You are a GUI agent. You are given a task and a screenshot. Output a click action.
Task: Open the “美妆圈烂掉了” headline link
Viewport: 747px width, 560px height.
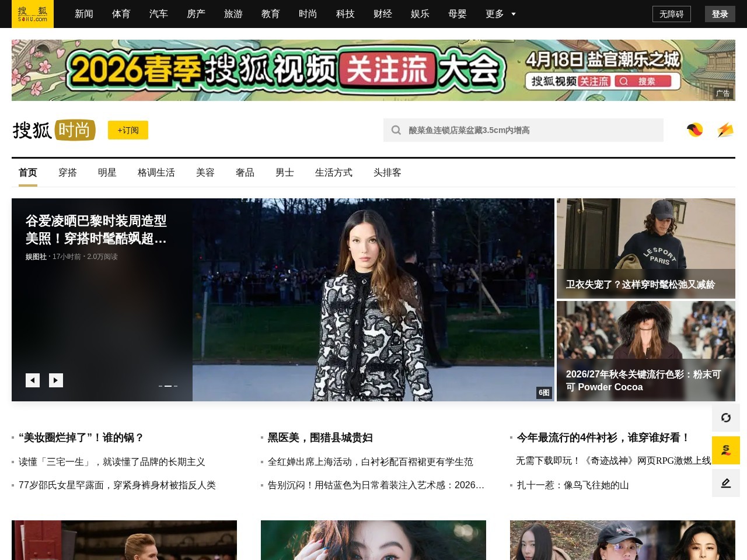pos(81,437)
